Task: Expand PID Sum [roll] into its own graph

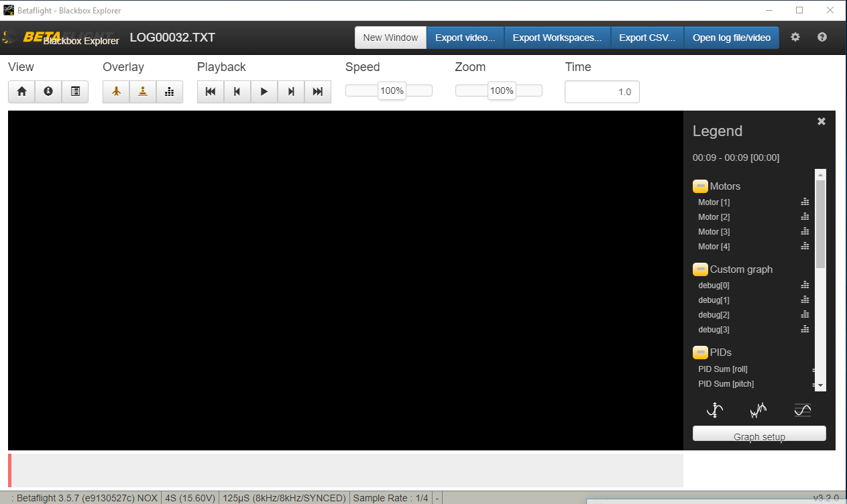Action: coord(815,369)
